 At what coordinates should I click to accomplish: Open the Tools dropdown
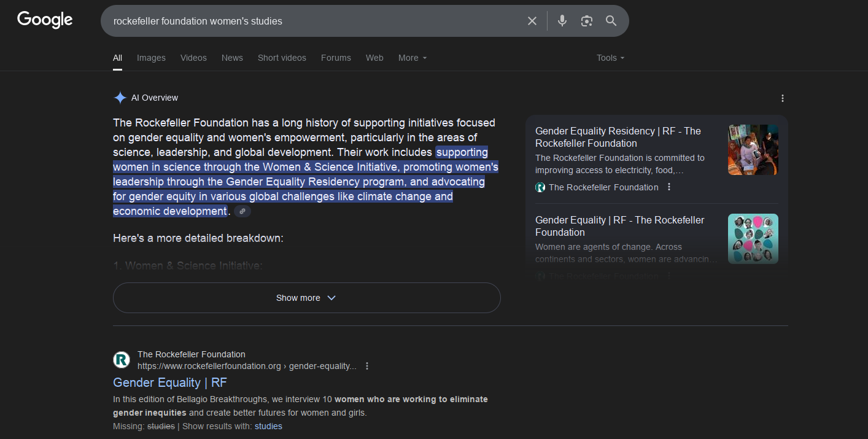[x=610, y=58]
